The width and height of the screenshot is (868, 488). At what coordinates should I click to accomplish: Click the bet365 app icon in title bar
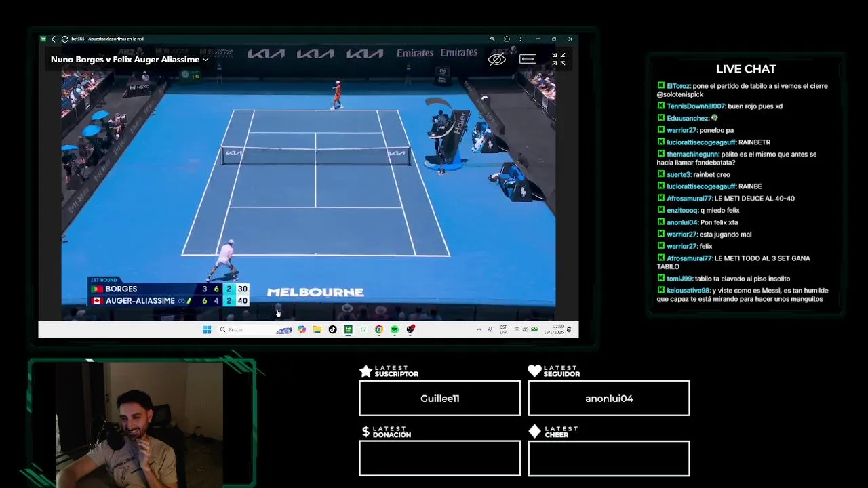coord(43,39)
